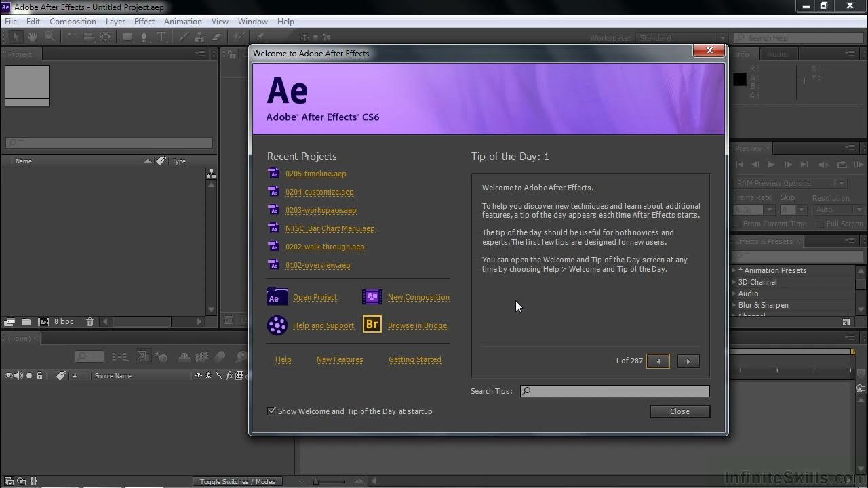Click the Search Tips input field
This screenshot has width=868, height=488.
614,391
